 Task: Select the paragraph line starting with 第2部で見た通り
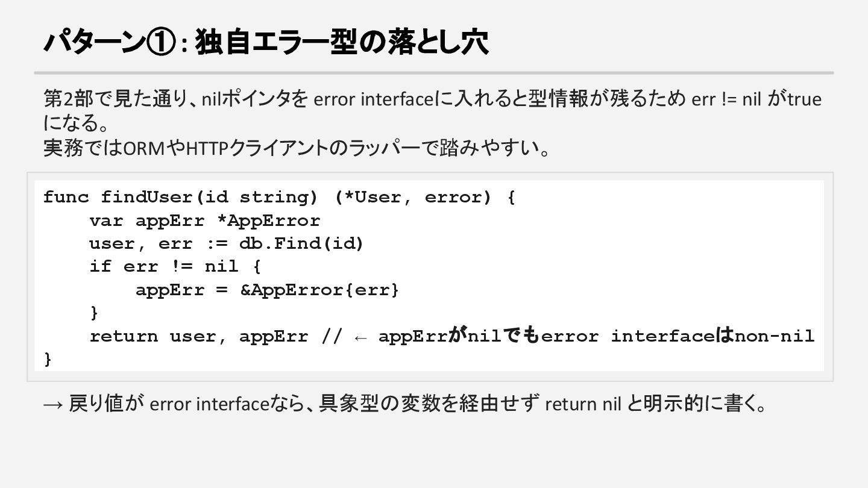click(x=432, y=98)
